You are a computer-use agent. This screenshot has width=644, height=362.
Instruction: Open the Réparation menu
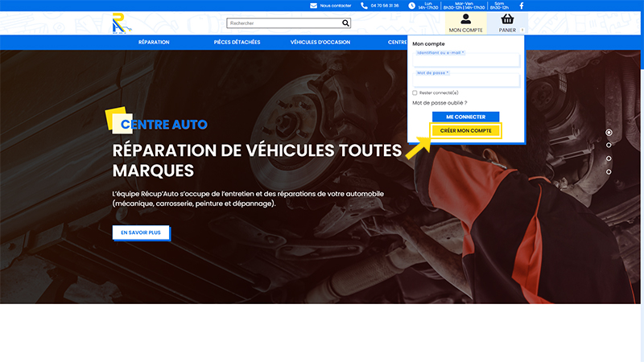point(154,43)
